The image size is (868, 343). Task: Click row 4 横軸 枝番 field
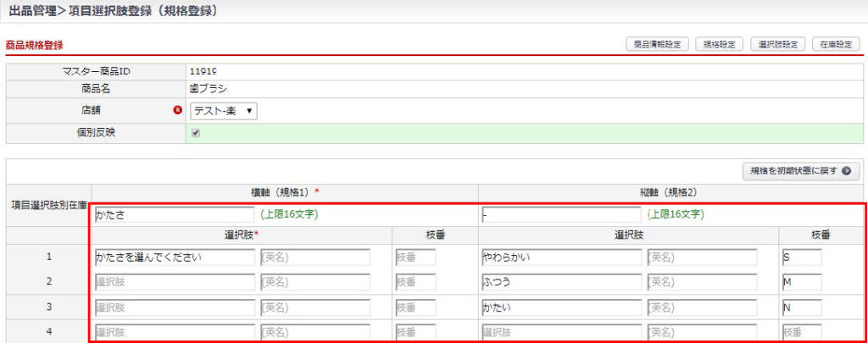tap(415, 333)
